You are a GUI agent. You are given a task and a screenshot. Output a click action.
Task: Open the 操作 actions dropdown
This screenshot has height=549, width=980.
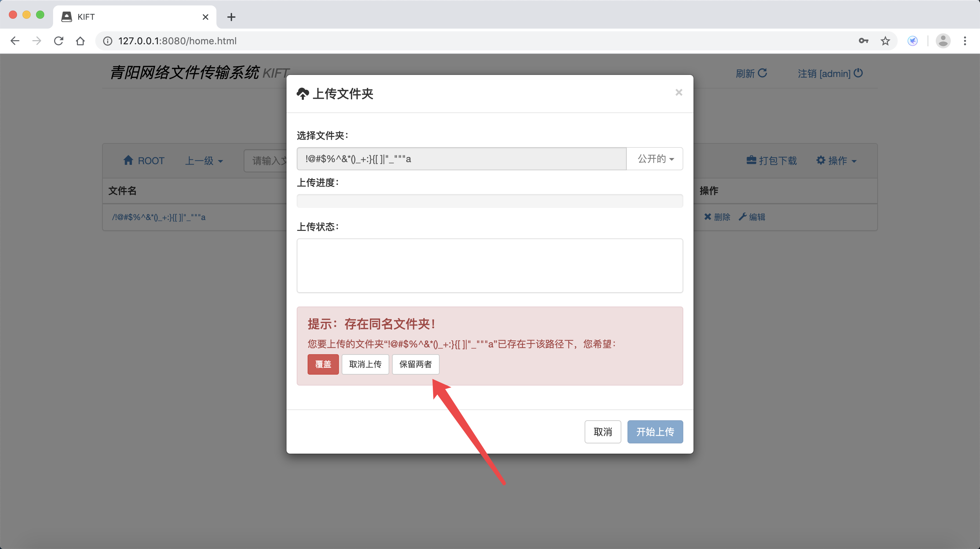click(837, 161)
